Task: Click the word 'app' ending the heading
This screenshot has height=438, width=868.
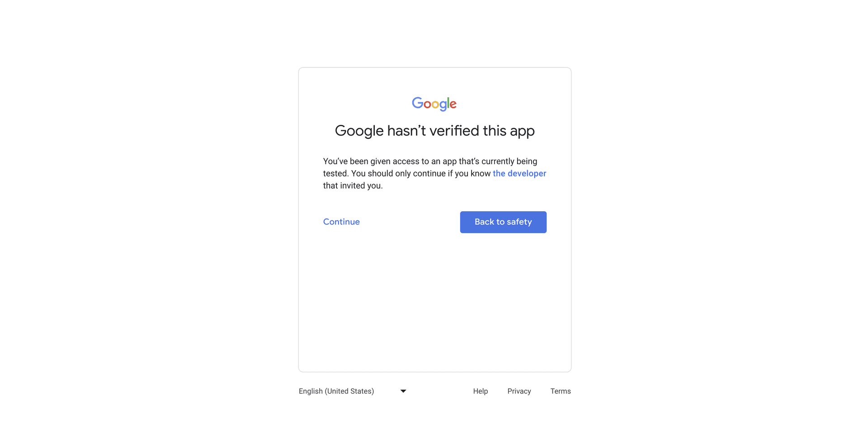Action: (x=522, y=131)
